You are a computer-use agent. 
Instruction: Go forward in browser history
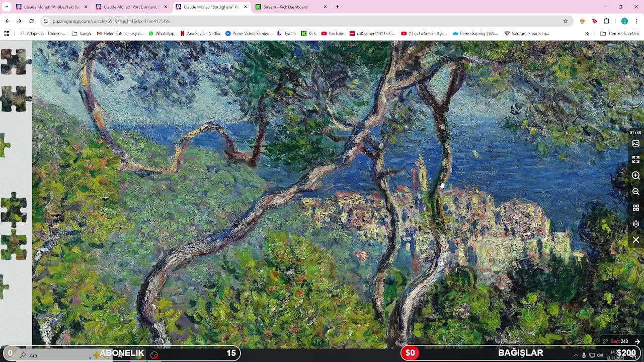click(x=19, y=21)
